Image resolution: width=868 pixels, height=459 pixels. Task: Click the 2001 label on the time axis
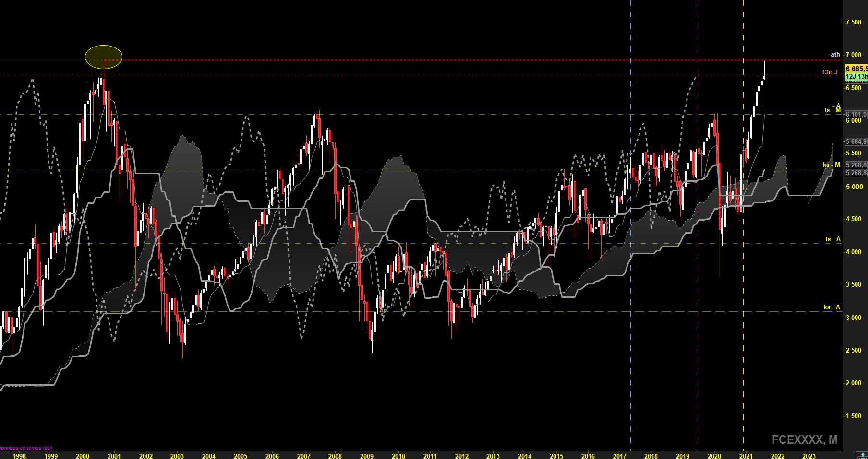[114, 456]
